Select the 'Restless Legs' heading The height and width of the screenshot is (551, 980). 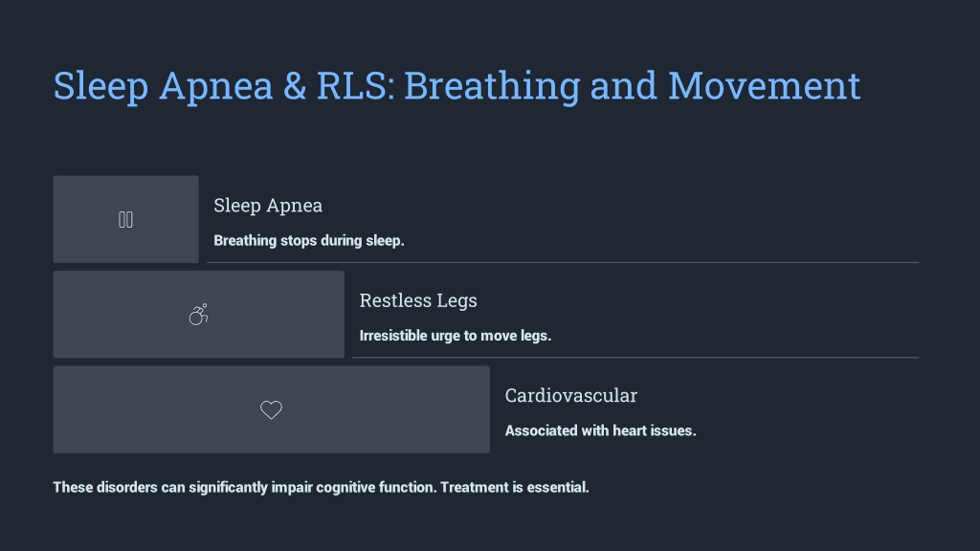click(x=418, y=300)
